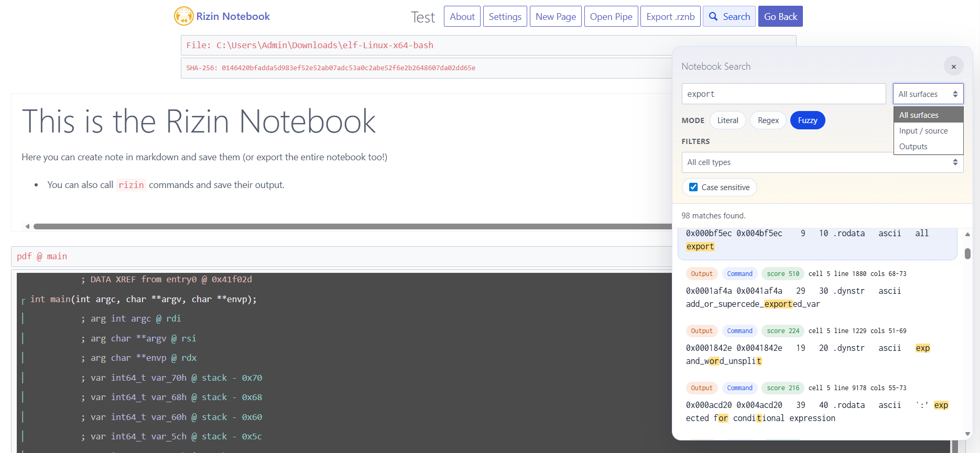Choose Outputs option in surfaces list
980x453 pixels.
(928, 147)
